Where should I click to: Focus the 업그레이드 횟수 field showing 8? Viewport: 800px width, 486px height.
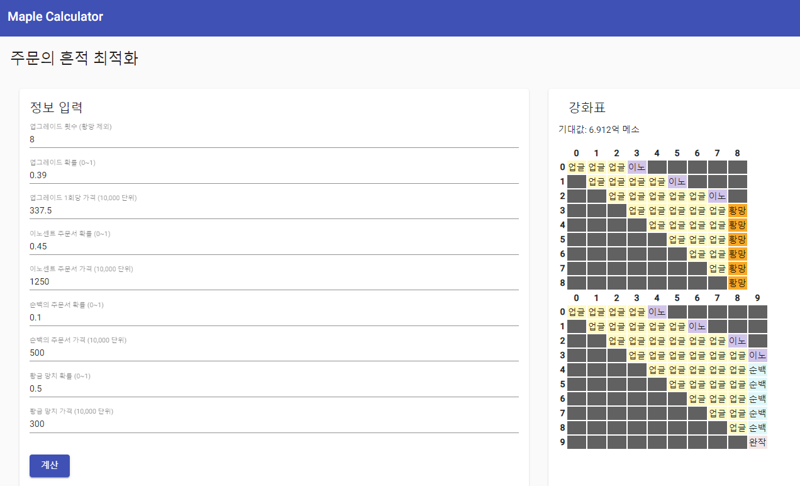274,139
